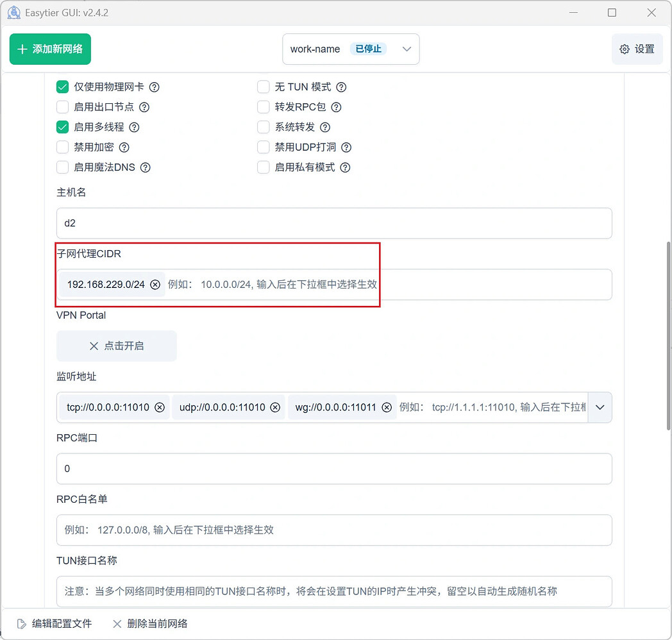The image size is (672, 640).
Task: Uncheck 仅使用物理网卡 checkbox
Action: coord(63,87)
